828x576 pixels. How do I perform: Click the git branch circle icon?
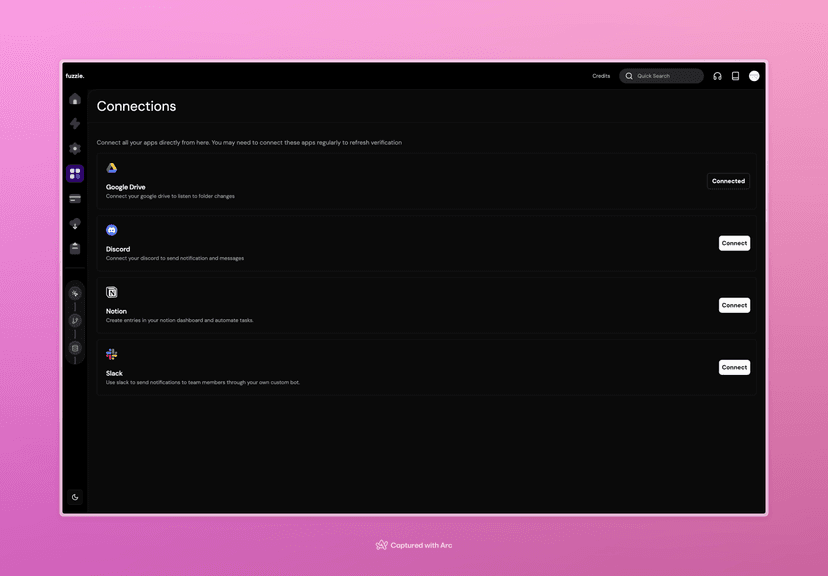pos(75,320)
